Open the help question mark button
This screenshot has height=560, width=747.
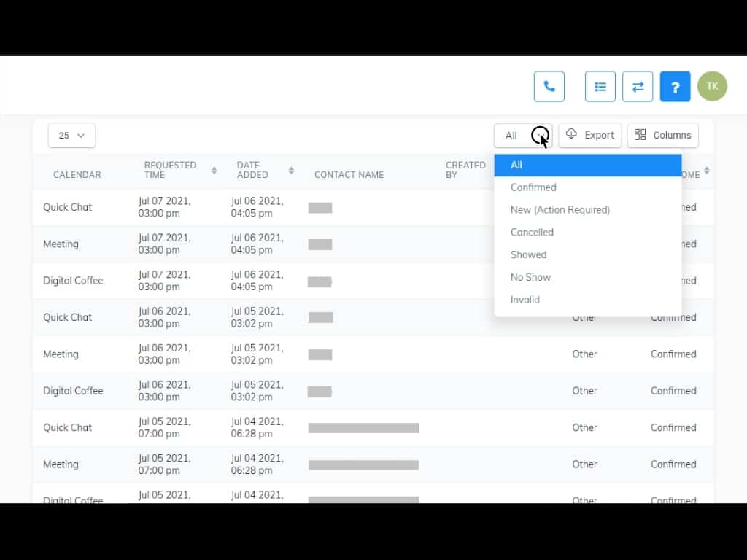click(x=675, y=87)
